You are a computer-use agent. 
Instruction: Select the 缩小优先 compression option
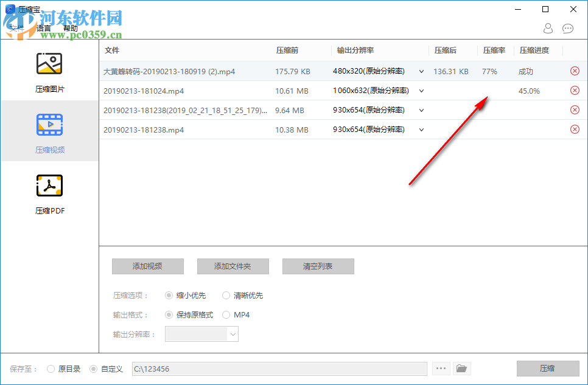coord(169,295)
